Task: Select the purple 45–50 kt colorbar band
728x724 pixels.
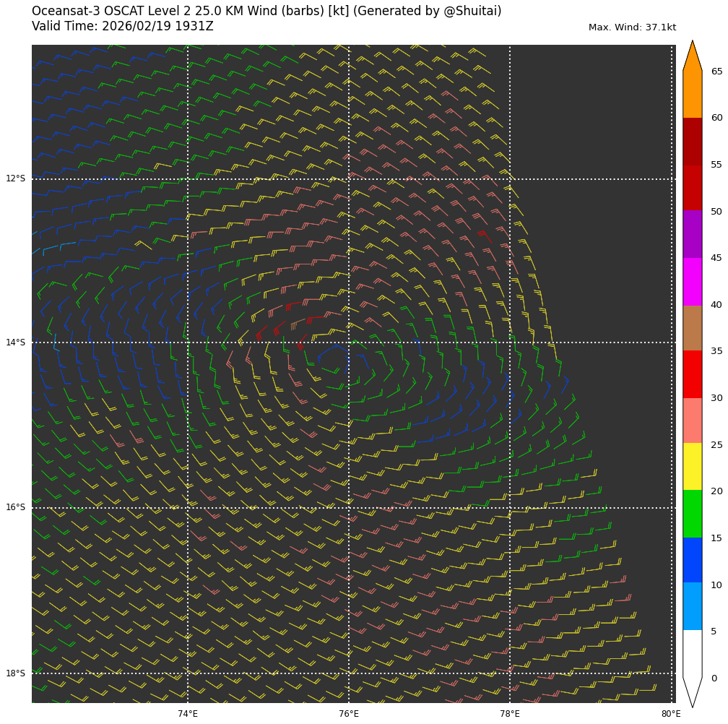Action: click(692, 235)
